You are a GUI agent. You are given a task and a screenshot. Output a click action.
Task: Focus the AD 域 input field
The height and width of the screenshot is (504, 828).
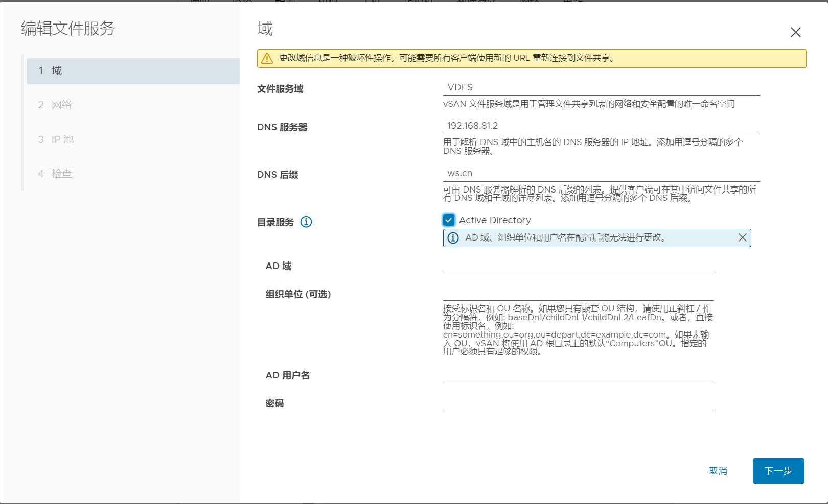pos(578,266)
